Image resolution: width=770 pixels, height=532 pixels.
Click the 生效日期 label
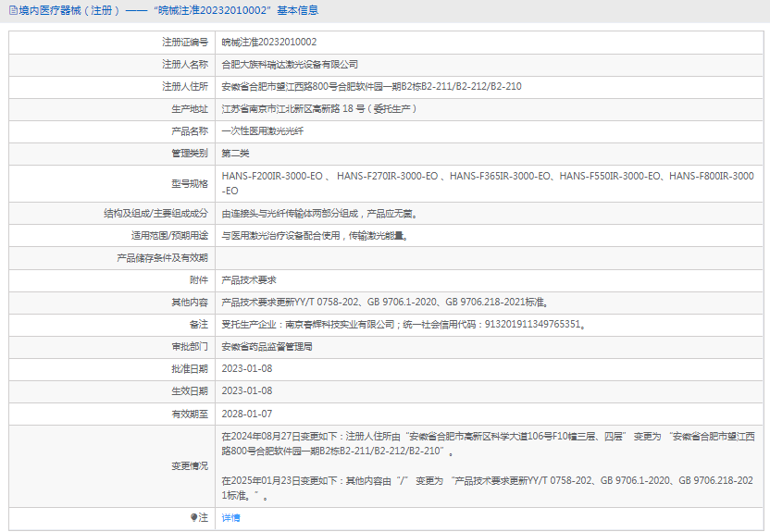coord(190,390)
